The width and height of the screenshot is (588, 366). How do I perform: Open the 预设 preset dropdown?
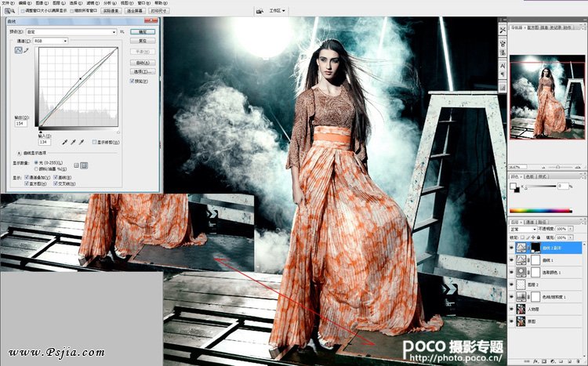71,31
